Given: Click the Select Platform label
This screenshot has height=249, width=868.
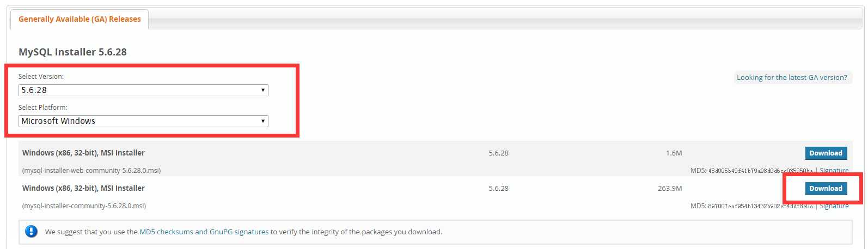Looking at the screenshot, I should [43, 108].
